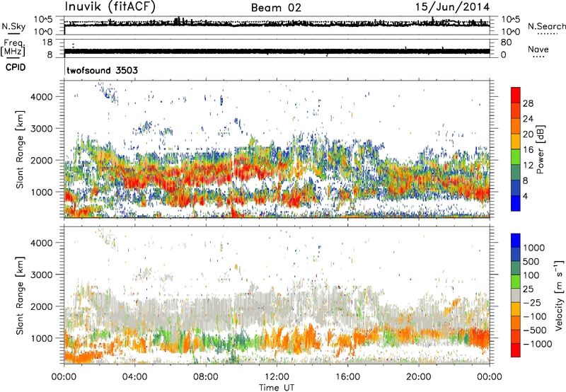
Task: Click the 20:00 time tick label
Action: (419, 377)
